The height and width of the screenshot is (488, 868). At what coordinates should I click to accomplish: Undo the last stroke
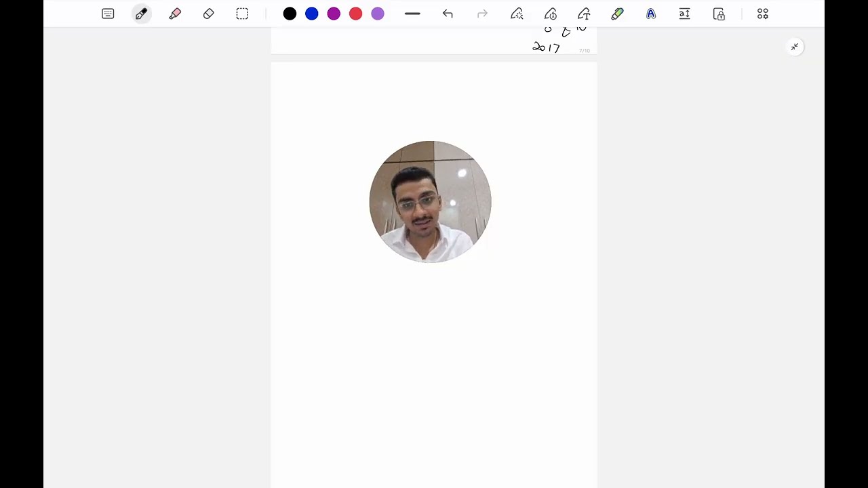click(448, 14)
